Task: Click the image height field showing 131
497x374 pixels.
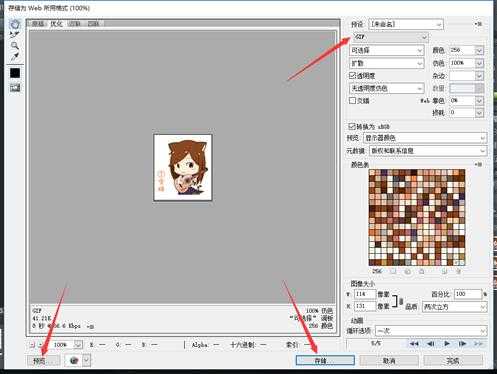Action: (365, 306)
